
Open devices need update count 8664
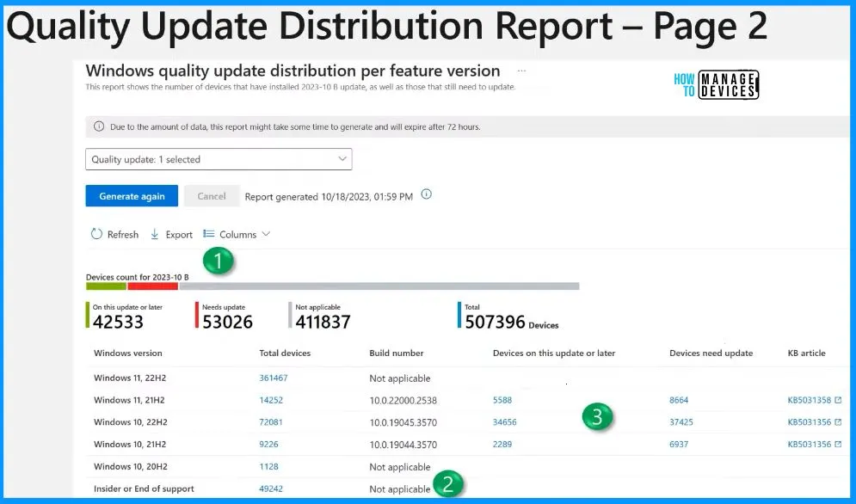coord(679,400)
